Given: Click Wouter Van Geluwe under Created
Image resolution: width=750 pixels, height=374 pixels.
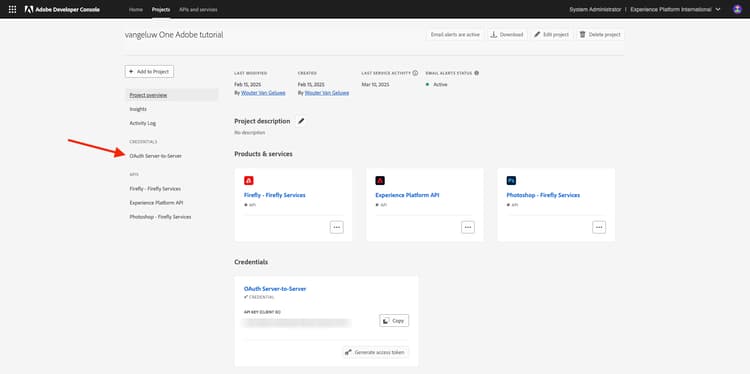Looking at the screenshot, I should pyautogui.click(x=327, y=93).
